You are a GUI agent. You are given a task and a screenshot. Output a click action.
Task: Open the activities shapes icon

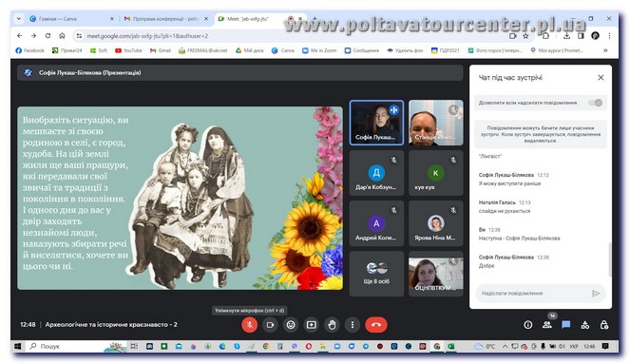[x=585, y=325]
